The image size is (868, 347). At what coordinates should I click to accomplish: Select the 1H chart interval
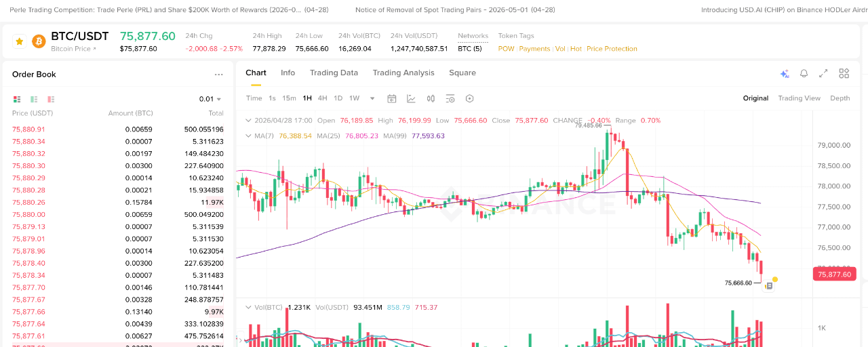click(307, 98)
